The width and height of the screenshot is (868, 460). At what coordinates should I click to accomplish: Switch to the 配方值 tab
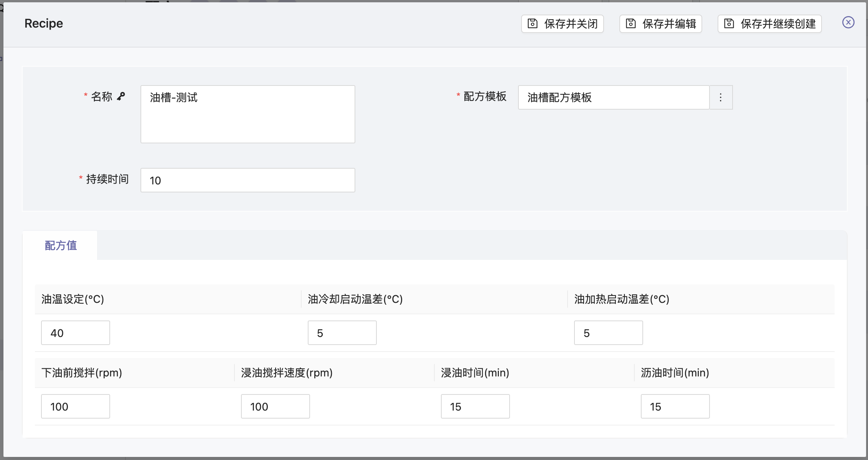point(61,245)
